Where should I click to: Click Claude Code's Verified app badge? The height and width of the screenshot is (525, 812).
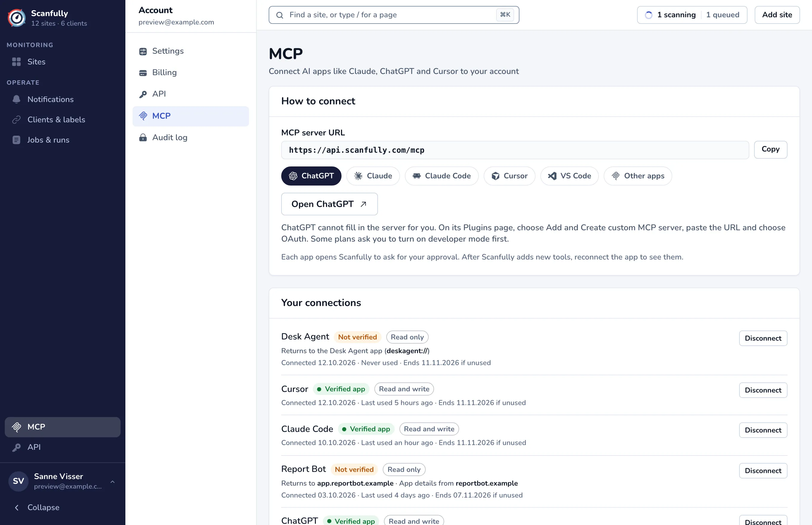[366, 429]
